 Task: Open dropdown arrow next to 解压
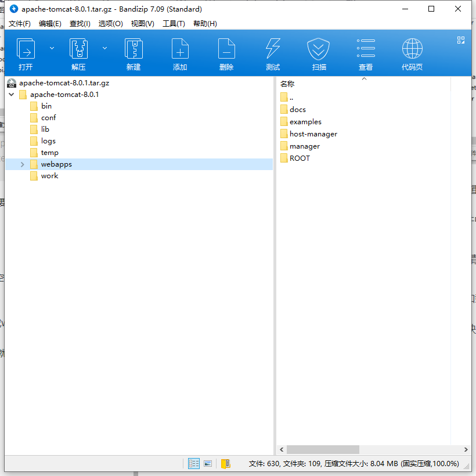tap(104, 48)
